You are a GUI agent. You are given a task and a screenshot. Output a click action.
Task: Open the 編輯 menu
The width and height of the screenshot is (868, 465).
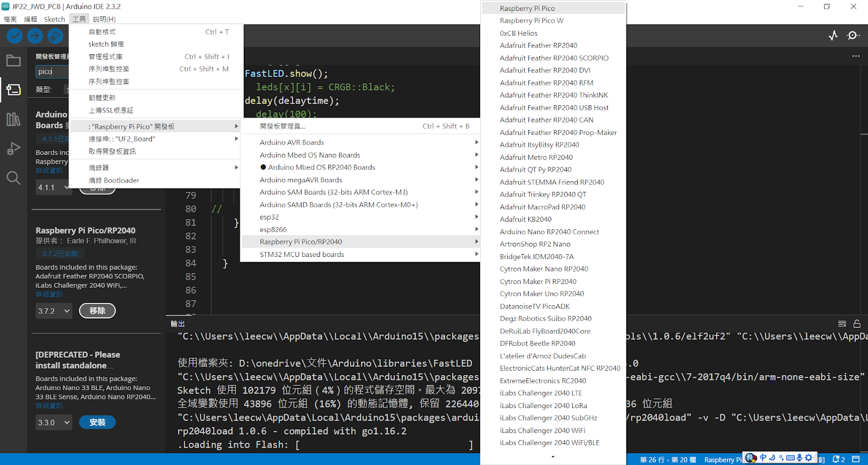click(x=30, y=19)
